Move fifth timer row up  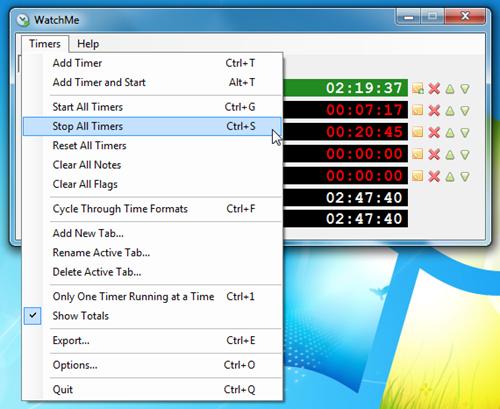[x=450, y=176]
